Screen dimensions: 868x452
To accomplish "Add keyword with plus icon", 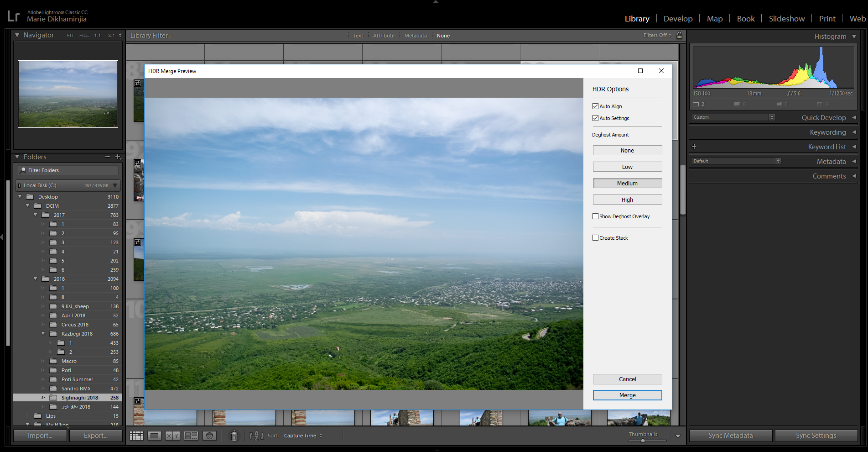I will tap(694, 147).
